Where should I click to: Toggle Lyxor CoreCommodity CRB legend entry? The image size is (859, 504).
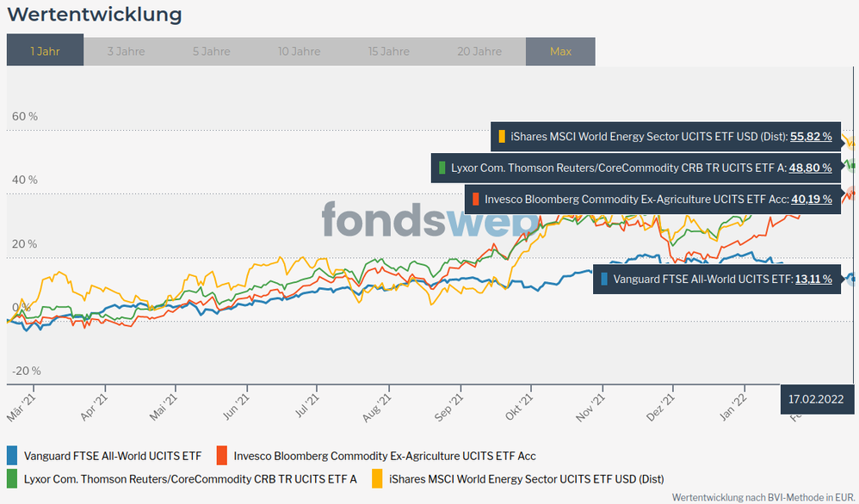click(x=189, y=478)
